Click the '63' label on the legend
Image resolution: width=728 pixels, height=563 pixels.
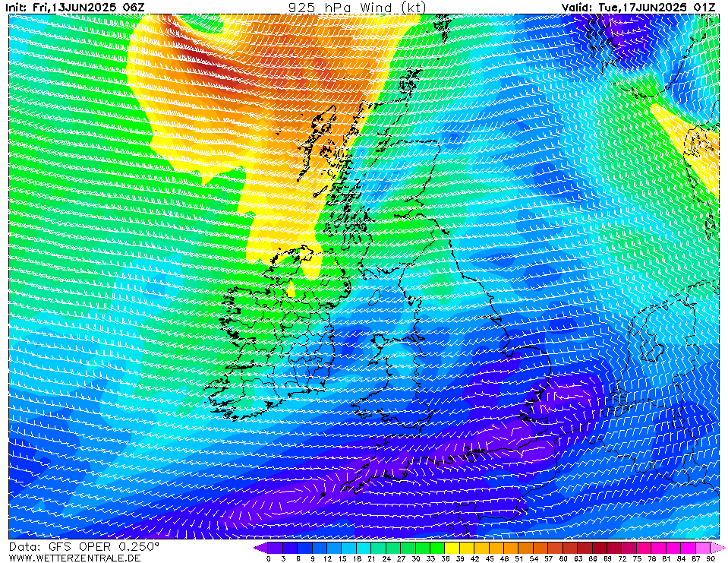coord(578,558)
